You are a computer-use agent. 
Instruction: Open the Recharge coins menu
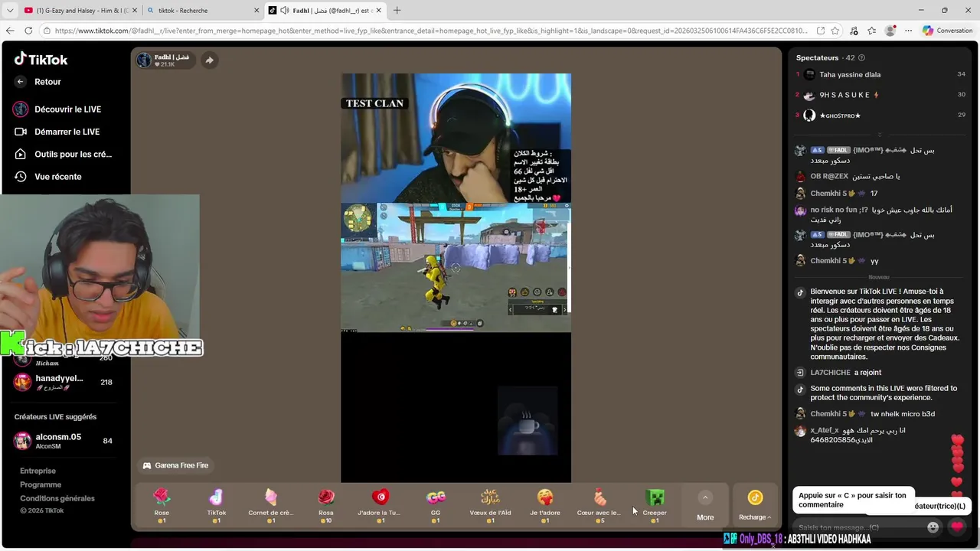(755, 506)
